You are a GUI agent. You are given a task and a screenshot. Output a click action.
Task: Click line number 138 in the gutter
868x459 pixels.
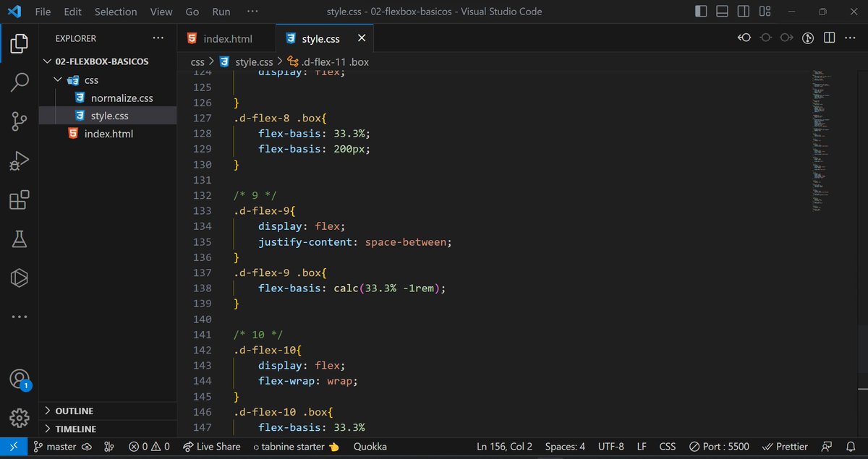point(202,288)
